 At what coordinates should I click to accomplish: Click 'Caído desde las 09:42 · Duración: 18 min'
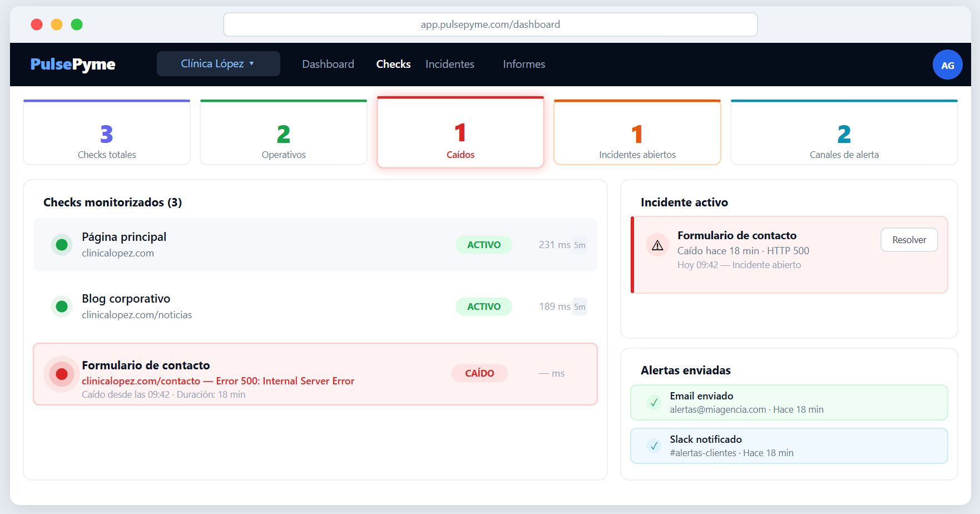point(164,394)
